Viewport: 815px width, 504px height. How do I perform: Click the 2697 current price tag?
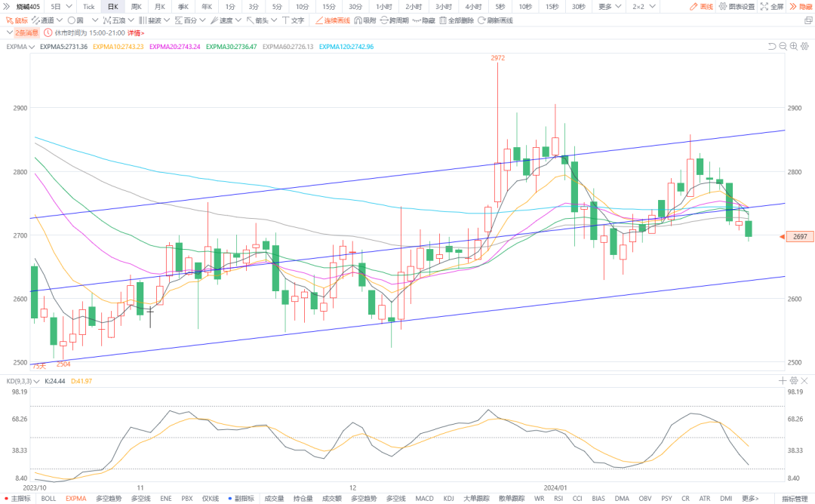tap(800, 236)
